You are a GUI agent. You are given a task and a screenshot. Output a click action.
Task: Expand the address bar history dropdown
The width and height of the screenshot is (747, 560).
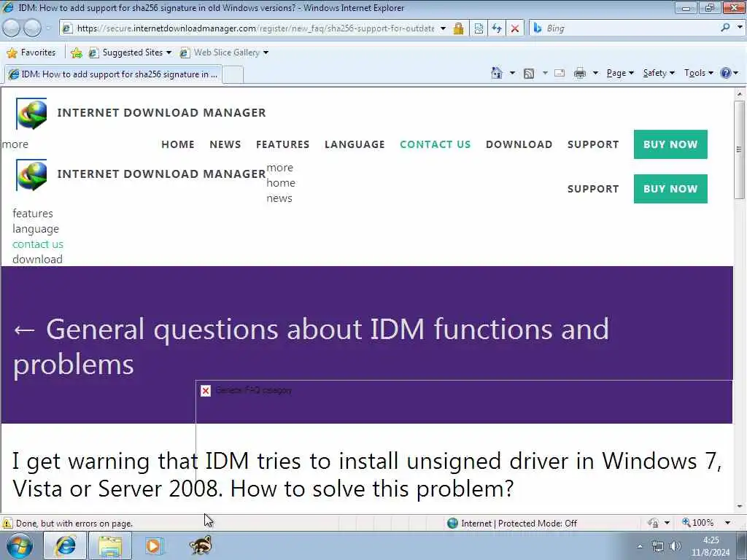(x=443, y=28)
